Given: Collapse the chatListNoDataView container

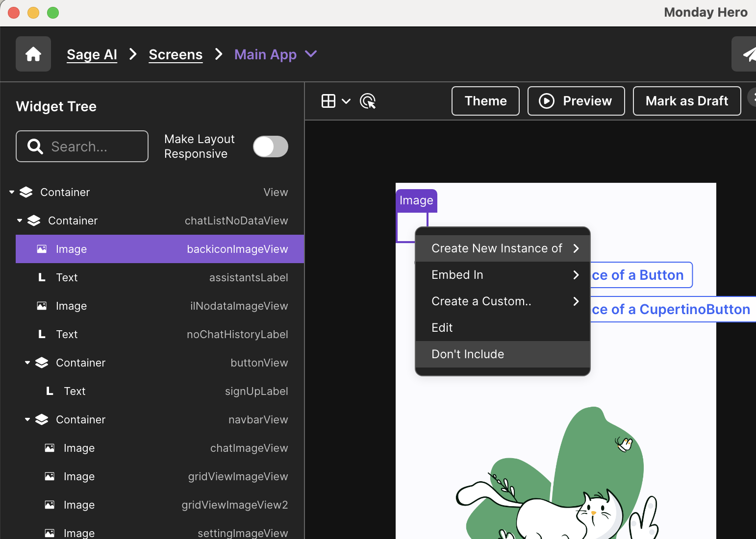Looking at the screenshot, I should (x=20, y=220).
